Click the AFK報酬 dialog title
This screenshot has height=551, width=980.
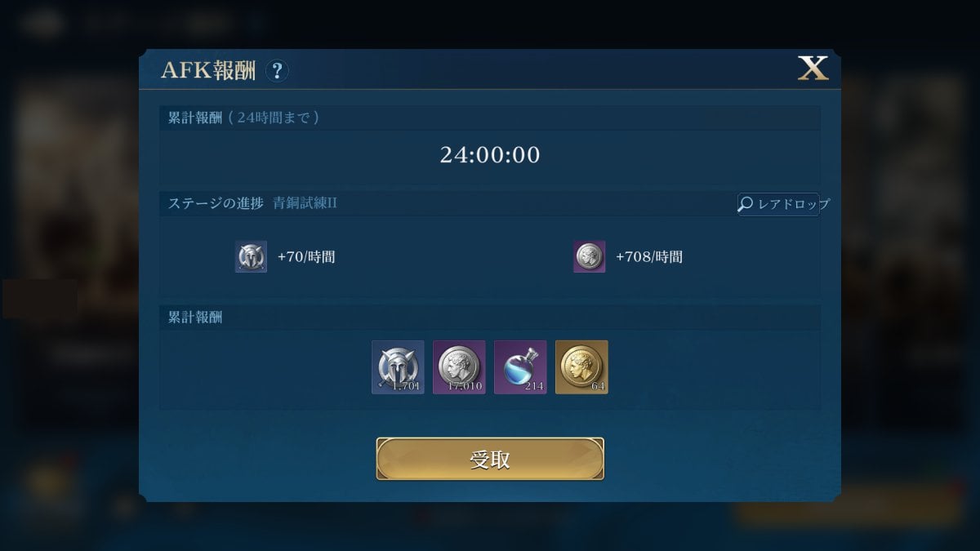click(208, 71)
